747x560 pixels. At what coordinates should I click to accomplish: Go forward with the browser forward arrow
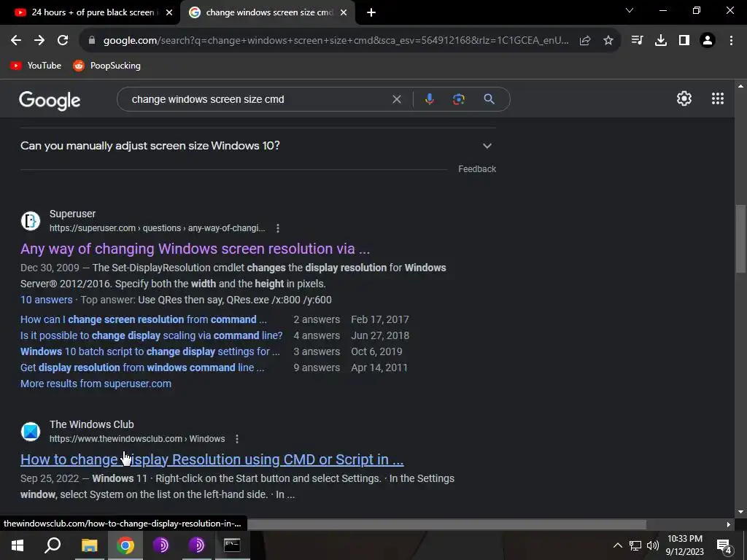[39, 41]
